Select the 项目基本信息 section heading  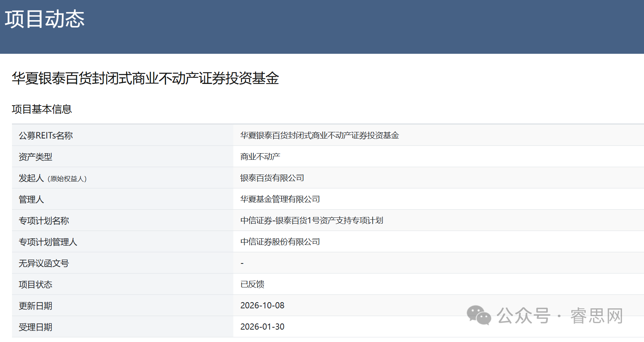[42, 109]
